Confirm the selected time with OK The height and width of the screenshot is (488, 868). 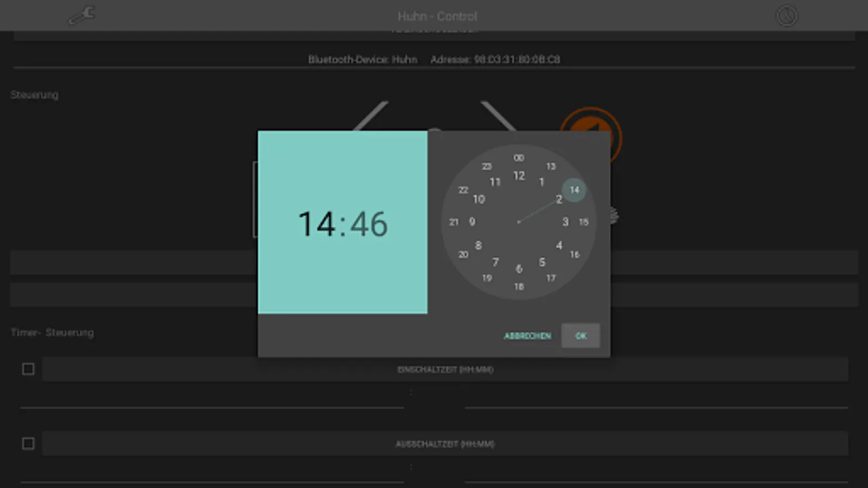[x=580, y=336]
